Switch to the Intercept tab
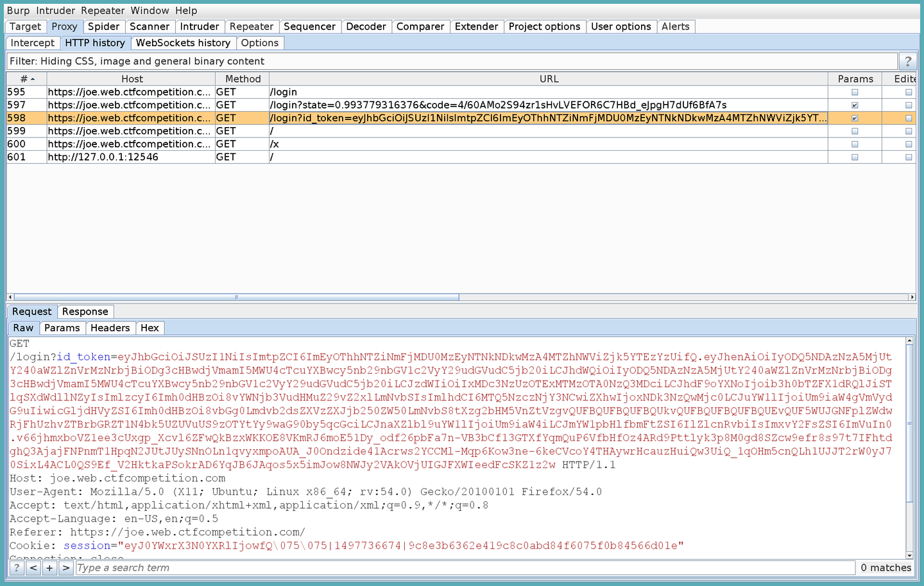 [x=32, y=42]
